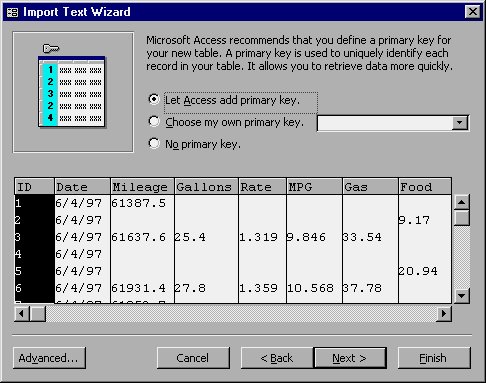The width and height of the screenshot is (486, 383).
Task: Select the Gallons column header
Action: pos(206,187)
